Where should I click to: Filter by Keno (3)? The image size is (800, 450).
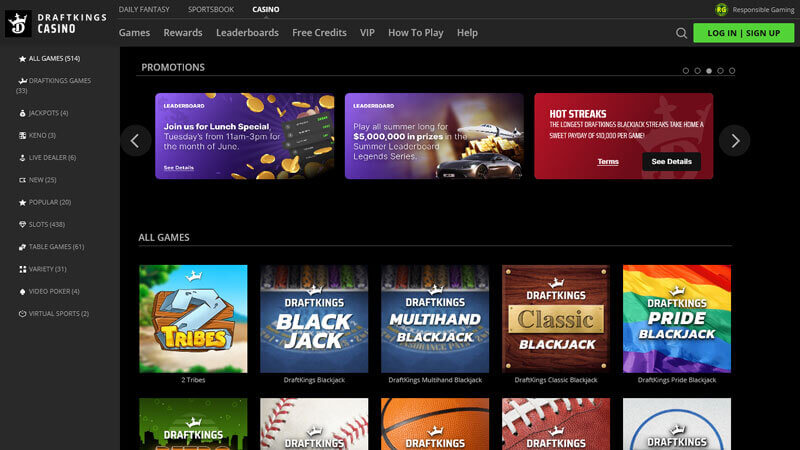click(42, 135)
